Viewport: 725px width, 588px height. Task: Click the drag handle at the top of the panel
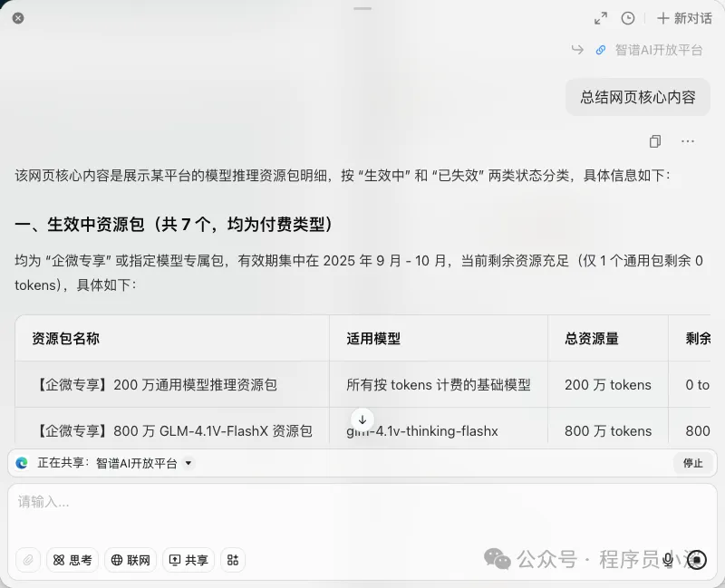362,8
